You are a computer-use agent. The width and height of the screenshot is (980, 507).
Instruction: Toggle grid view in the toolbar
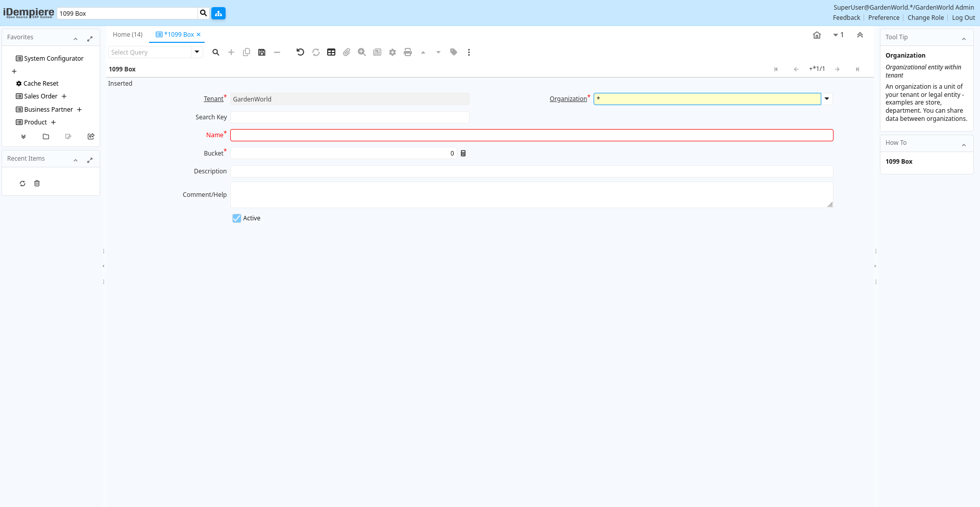331,52
